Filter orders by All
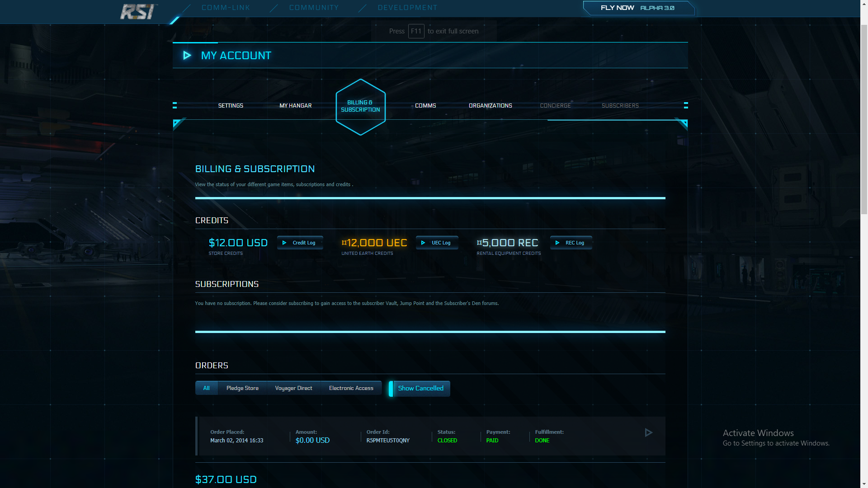The image size is (868, 488). (x=207, y=388)
